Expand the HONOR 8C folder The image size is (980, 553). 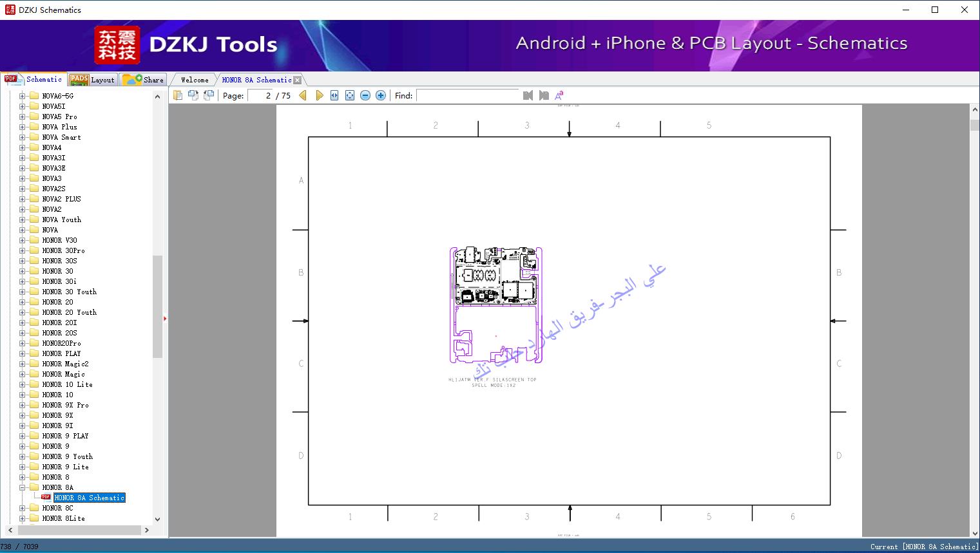click(23, 508)
